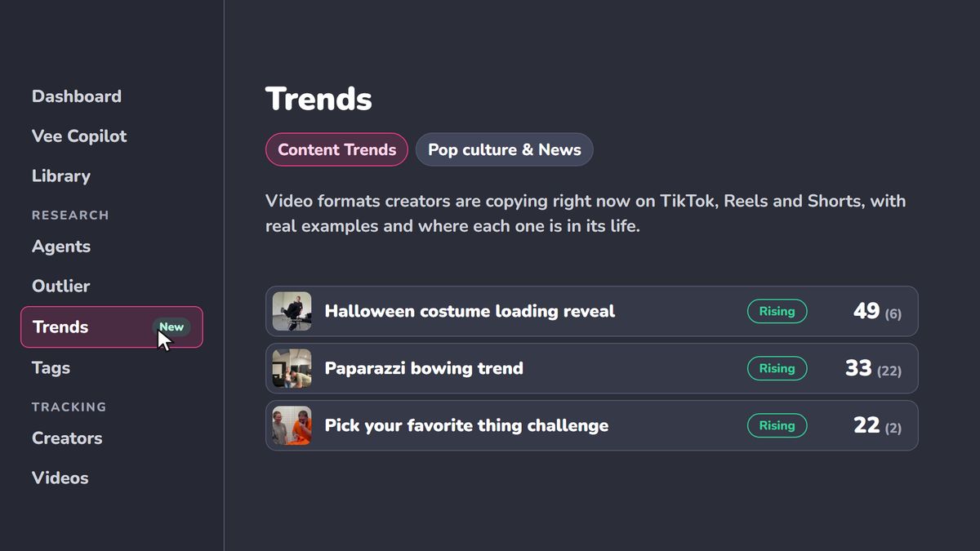Switch to the Content Trends tab

tap(336, 149)
